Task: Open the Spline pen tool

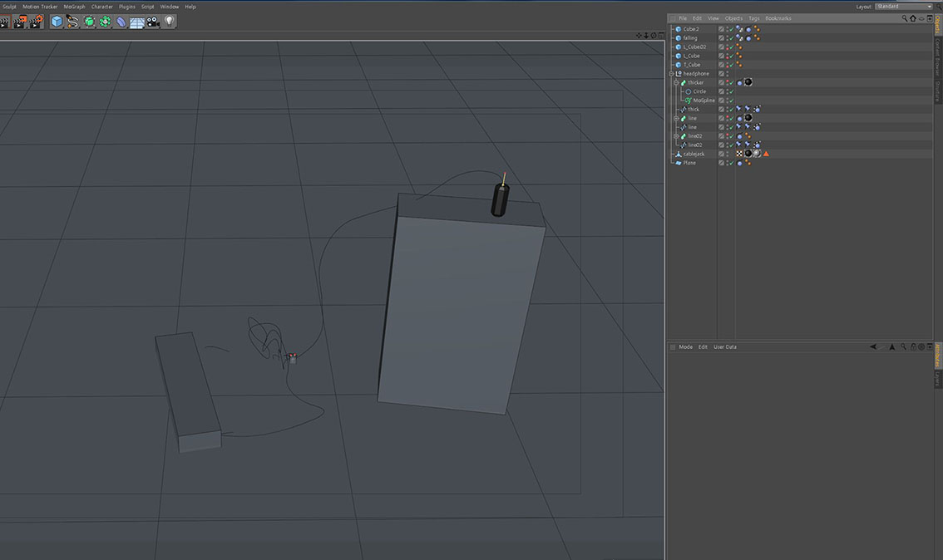Action: [73, 22]
